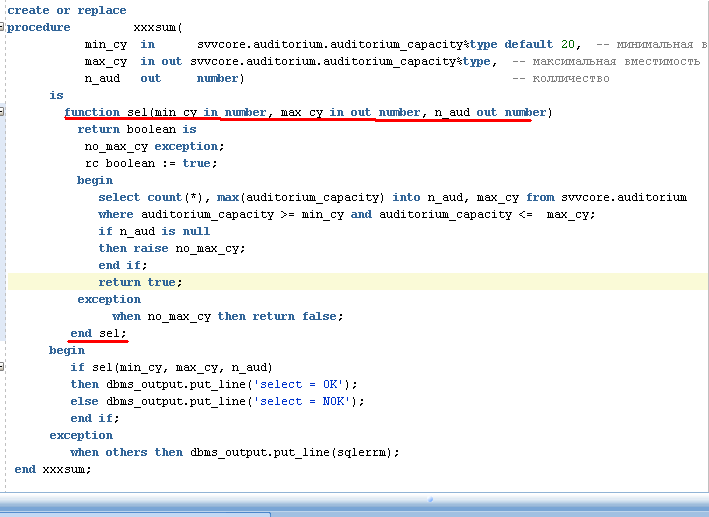This screenshot has width=709, height=517.
Task: Click final 'end xxxsum;' line
Action: (x=53, y=470)
